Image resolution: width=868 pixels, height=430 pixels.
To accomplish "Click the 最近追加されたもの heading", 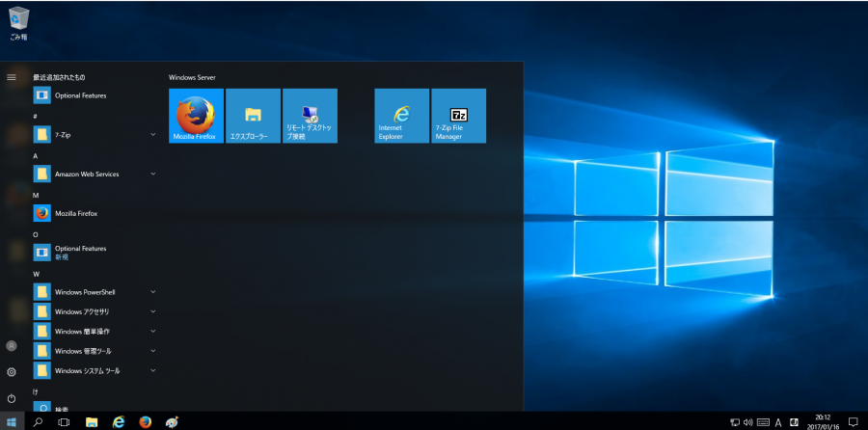I will click(59, 77).
